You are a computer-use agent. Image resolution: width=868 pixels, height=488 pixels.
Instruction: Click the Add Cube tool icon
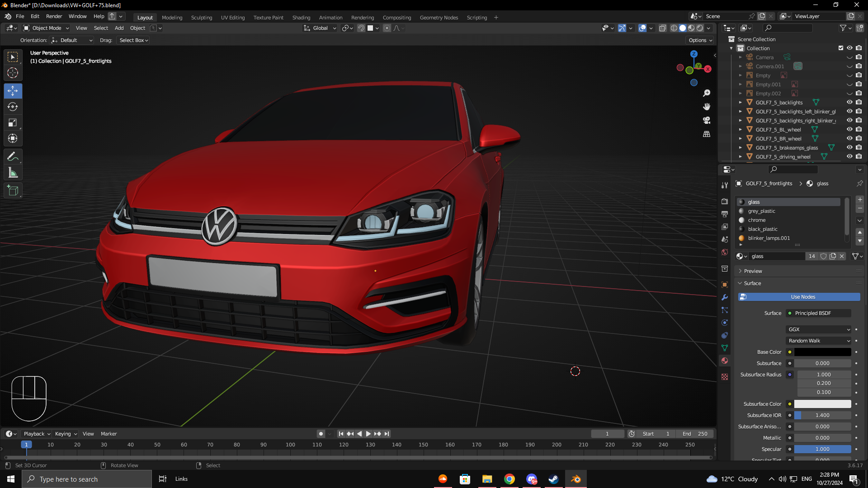13,191
